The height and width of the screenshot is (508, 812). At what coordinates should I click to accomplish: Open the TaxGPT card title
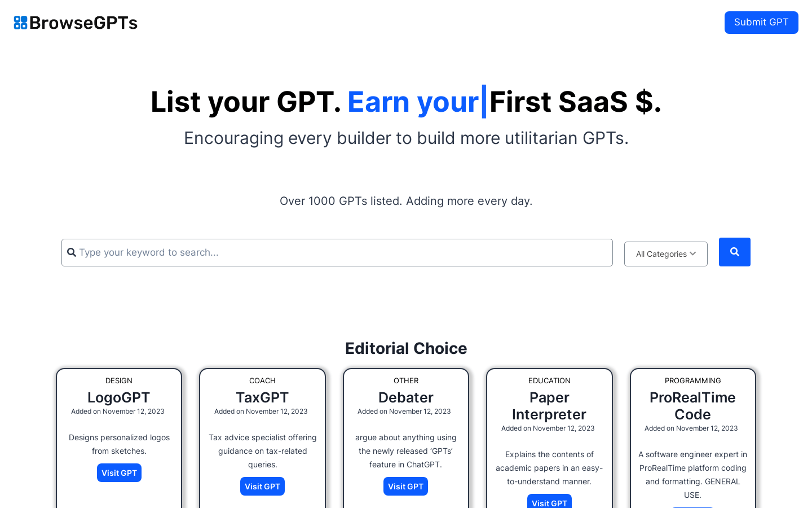click(x=262, y=397)
